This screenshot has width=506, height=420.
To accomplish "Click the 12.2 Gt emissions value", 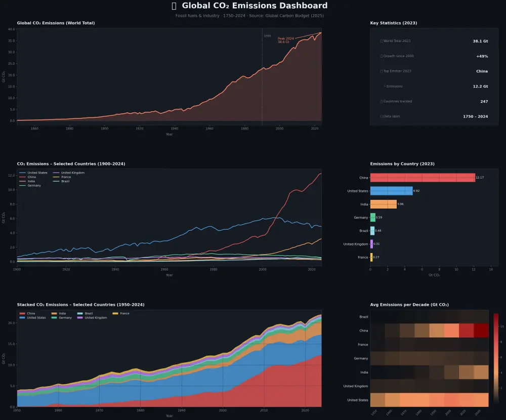I will pyautogui.click(x=480, y=86).
